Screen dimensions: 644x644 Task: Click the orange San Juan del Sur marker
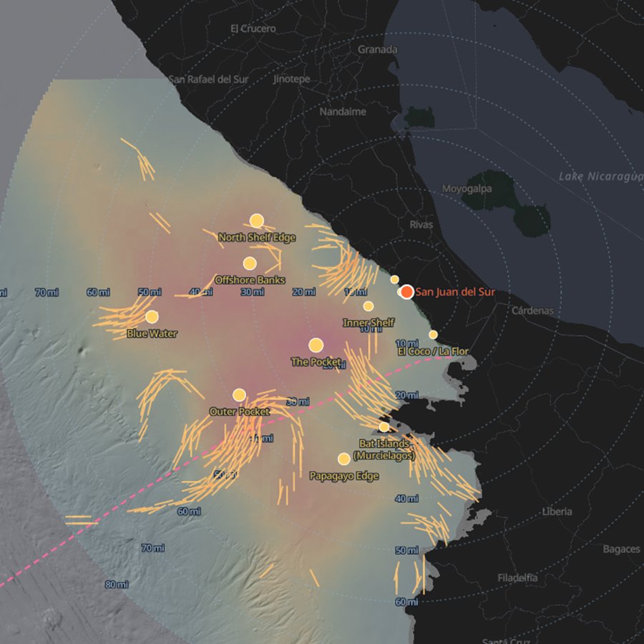pos(406,292)
